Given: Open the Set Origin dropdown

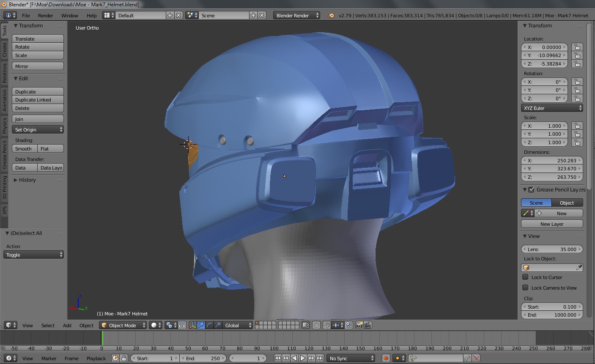Looking at the screenshot, I should pos(38,130).
